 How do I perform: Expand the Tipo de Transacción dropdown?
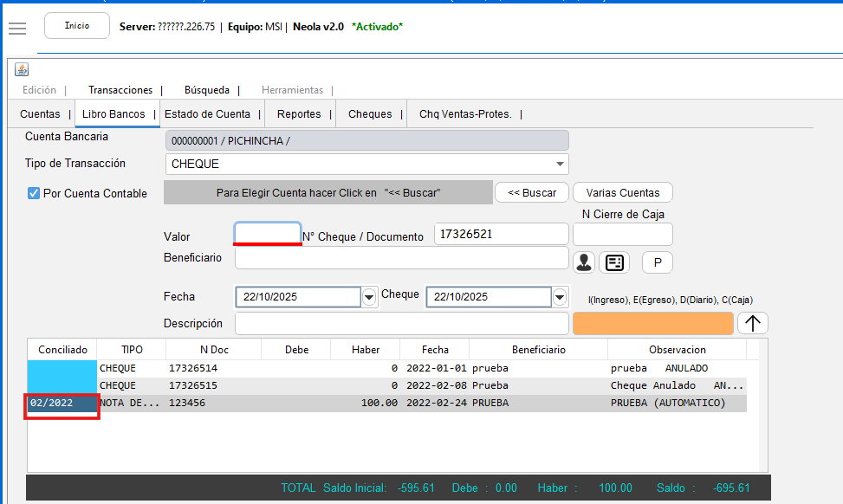coord(559,164)
